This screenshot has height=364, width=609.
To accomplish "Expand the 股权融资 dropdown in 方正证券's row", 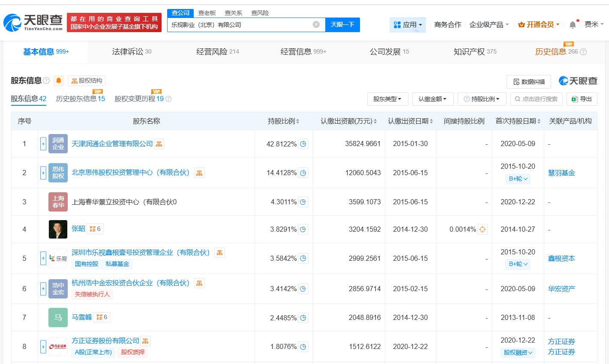I will 518,352.
